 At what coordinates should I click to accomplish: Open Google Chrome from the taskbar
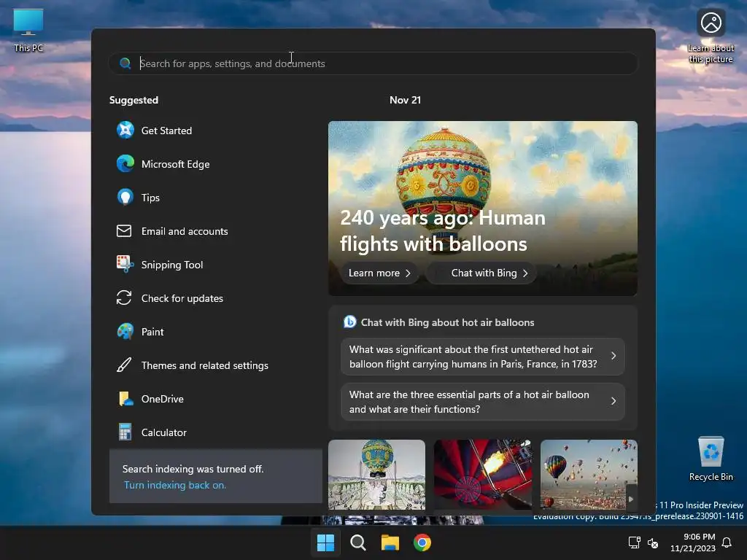tap(422, 542)
